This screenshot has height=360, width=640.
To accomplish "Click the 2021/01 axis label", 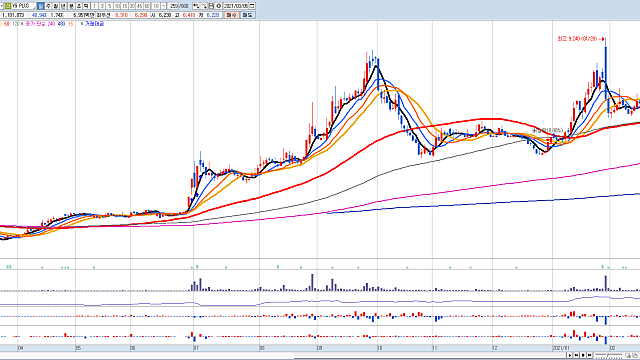I will click(561, 348).
